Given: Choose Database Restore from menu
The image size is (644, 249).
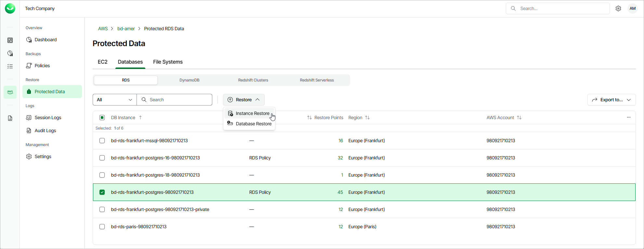Looking at the screenshot, I should click(x=253, y=124).
